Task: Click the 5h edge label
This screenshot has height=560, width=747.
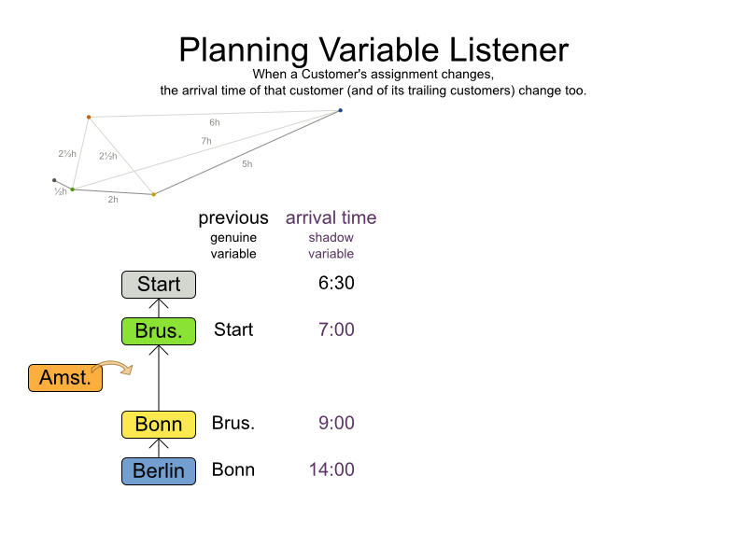Action: [247, 163]
